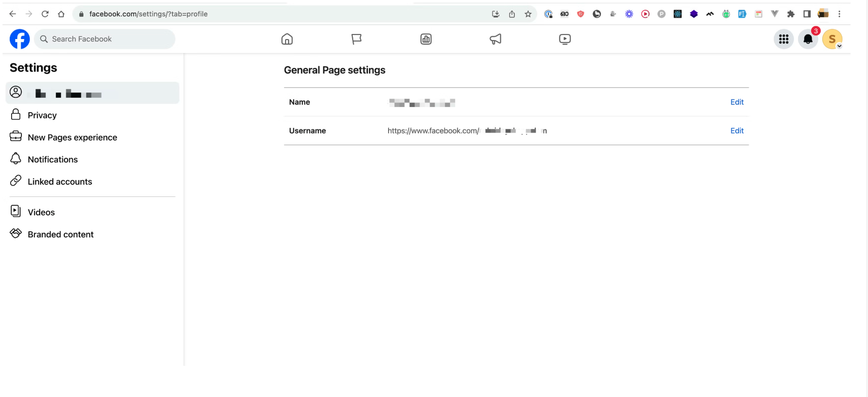Open the Home feed icon
868x397 pixels.
[x=287, y=39]
